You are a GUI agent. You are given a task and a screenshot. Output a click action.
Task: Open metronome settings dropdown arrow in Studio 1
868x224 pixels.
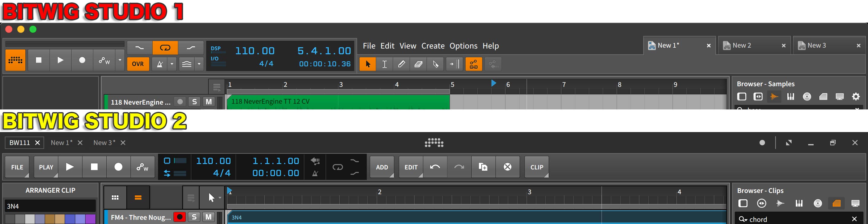[x=172, y=64]
